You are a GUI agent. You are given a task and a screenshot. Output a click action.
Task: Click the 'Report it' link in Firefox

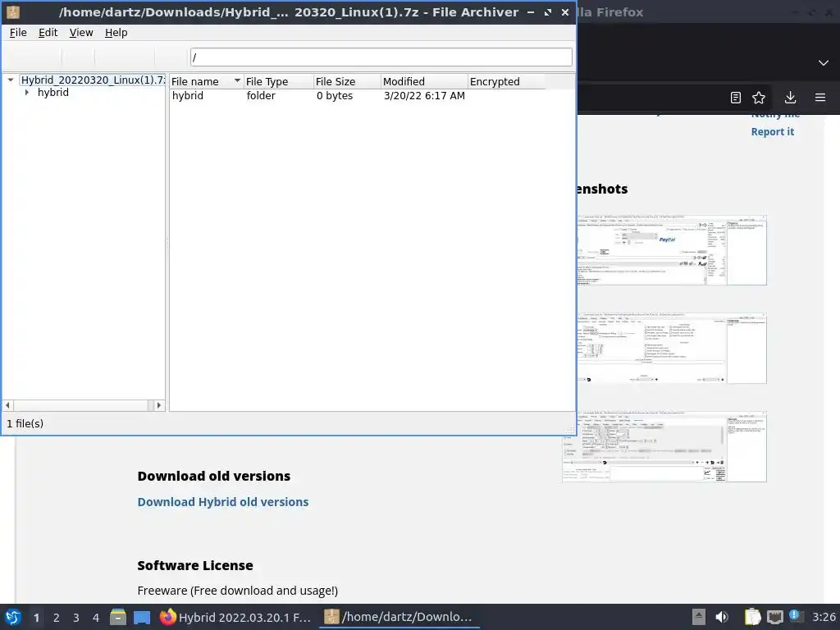click(x=773, y=132)
